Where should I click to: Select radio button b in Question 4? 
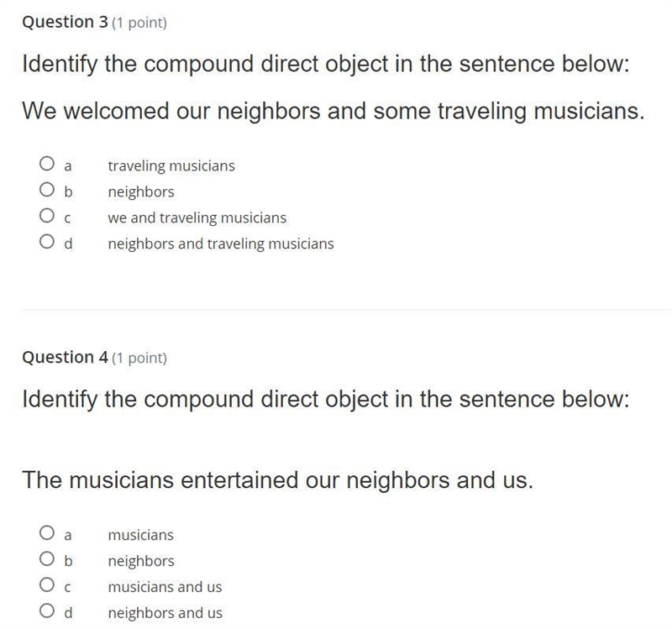[x=47, y=558]
